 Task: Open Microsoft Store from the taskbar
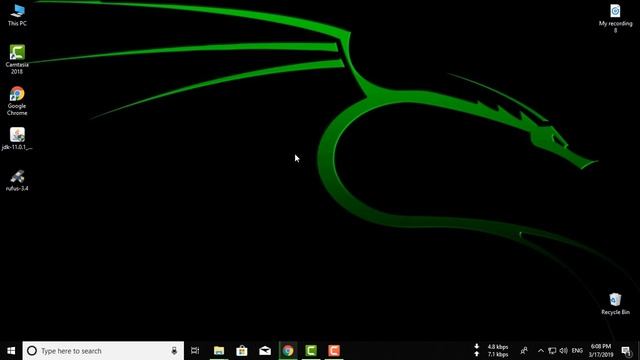coord(242,351)
